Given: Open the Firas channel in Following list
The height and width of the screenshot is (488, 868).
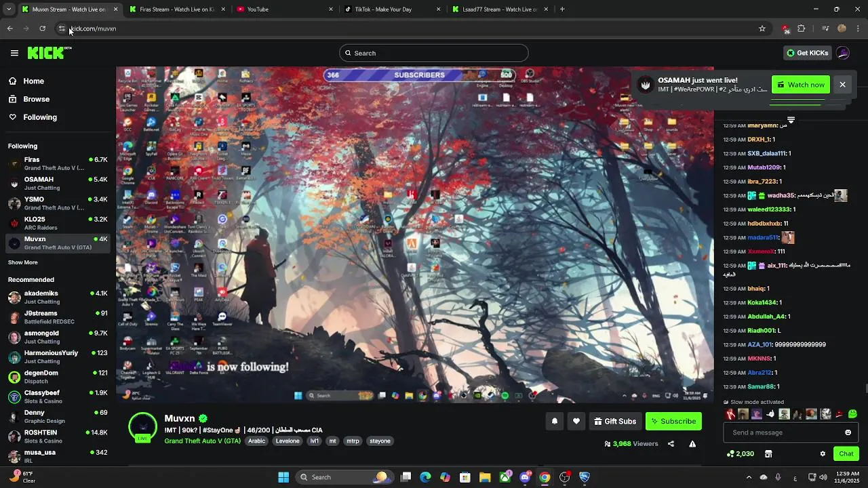Looking at the screenshot, I should [58, 163].
